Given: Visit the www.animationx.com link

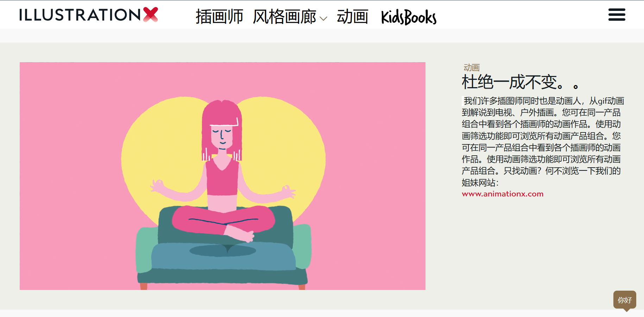Looking at the screenshot, I should pyautogui.click(x=503, y=194).
